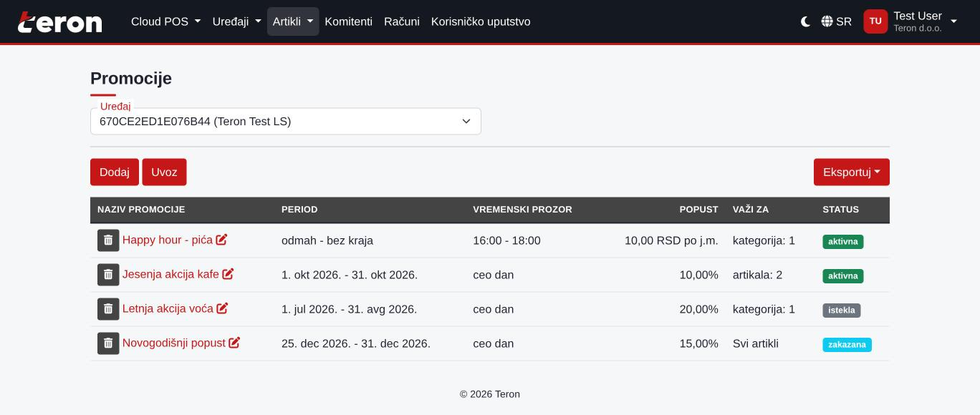
Task: Open the Novogodišnji popust link
Action: coord(174,343)
